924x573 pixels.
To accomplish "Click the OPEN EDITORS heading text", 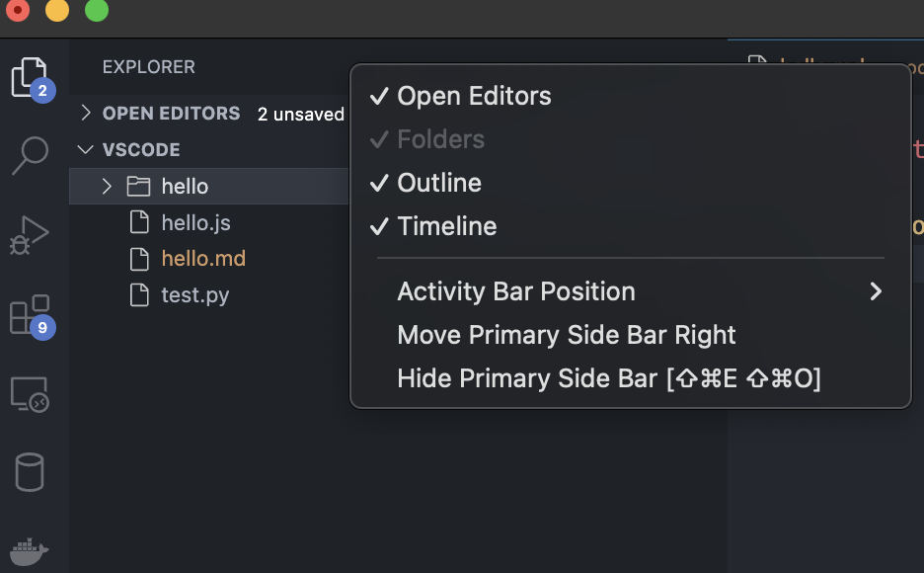I will click(171, 114).
